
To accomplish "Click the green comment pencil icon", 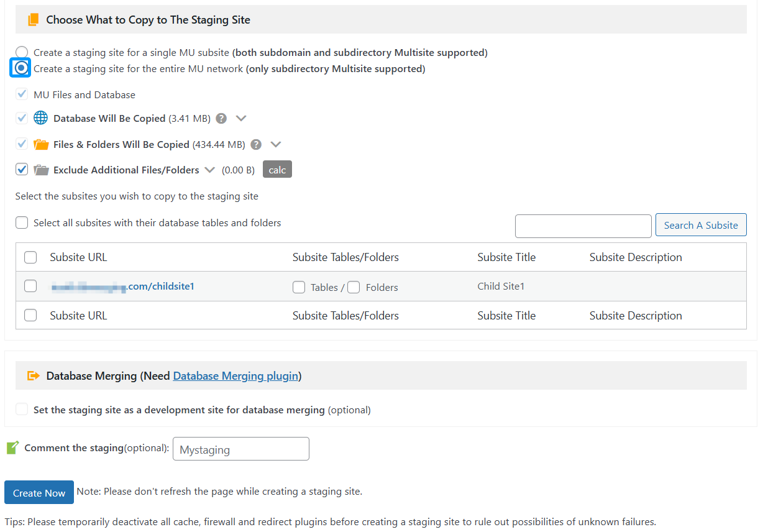I will pos(12,447).
